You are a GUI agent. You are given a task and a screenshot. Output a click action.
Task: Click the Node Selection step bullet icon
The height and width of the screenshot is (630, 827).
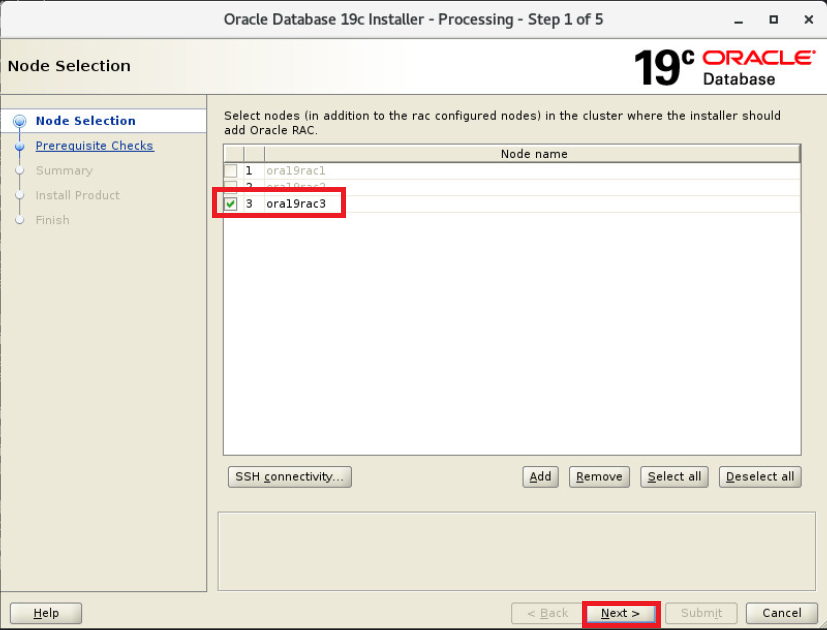(x=20, y=121)
